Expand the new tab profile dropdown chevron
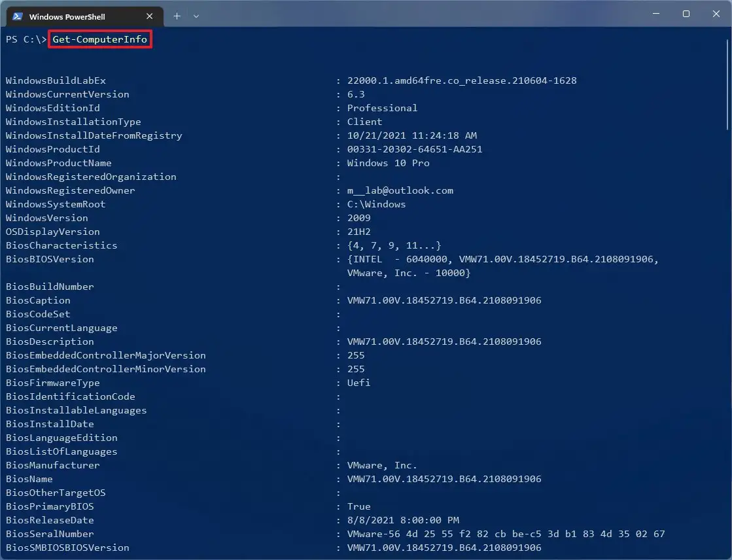 click(196, 16)
